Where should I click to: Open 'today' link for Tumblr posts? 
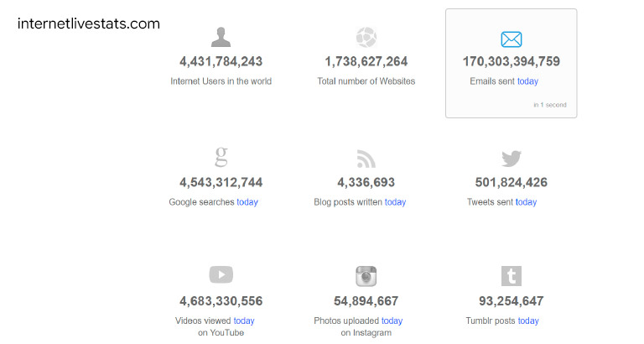528,321
